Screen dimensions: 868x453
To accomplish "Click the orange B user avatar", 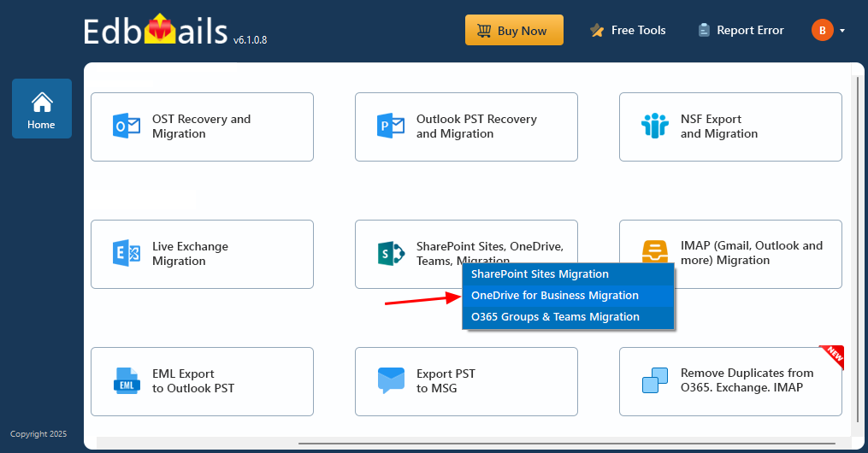I will (823, 30).
